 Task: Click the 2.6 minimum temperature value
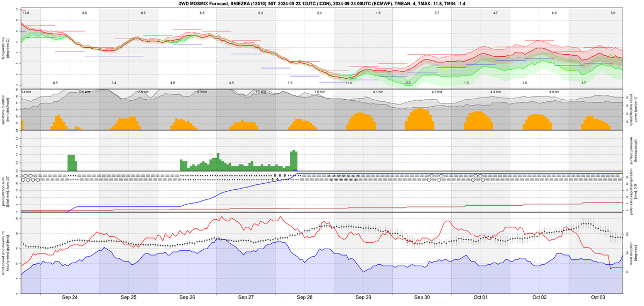(525, 83)
